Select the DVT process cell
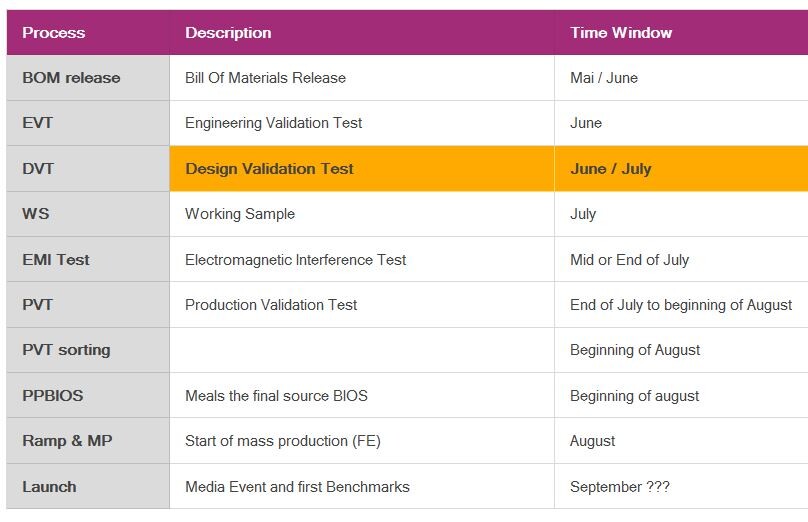This screenshot has width=808, height=522. pos(88,169)
